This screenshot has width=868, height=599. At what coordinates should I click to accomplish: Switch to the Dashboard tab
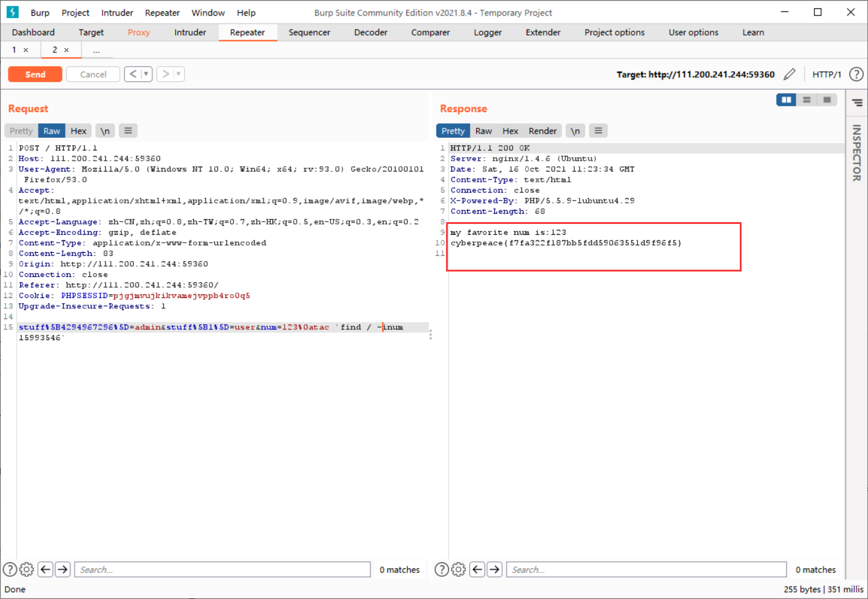point(33,33)
